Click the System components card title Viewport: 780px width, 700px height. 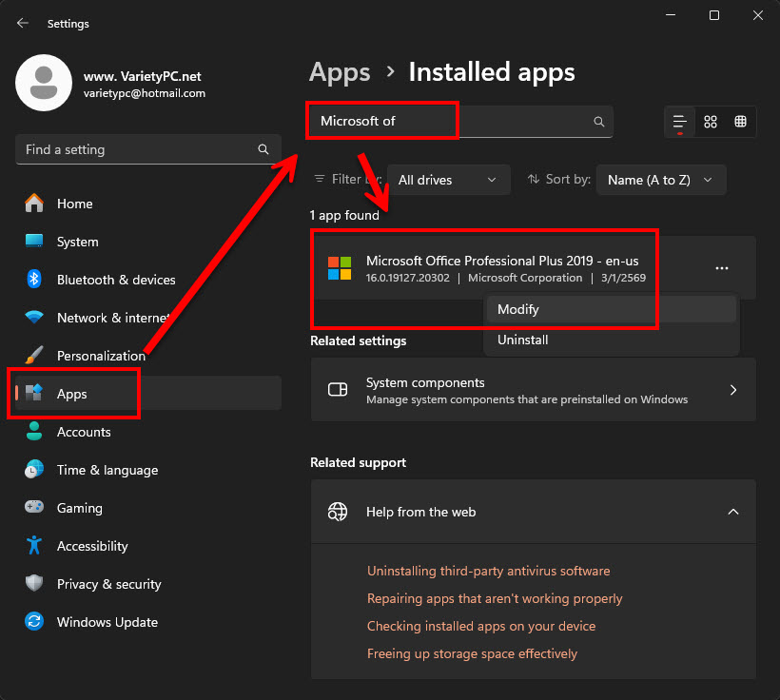[x=425, y=382]
